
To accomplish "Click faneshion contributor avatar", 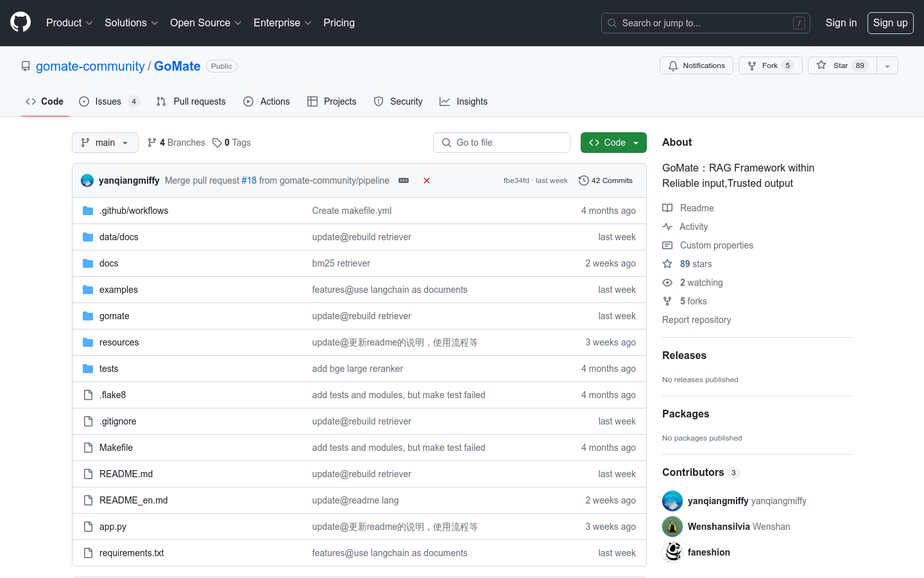I will click(672, 552).
